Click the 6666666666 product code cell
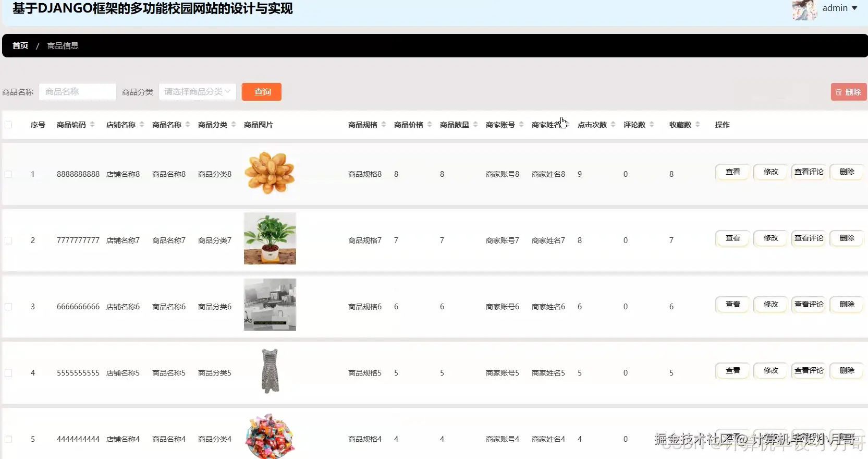Screen dimensions: 868x459 point(78,307)
